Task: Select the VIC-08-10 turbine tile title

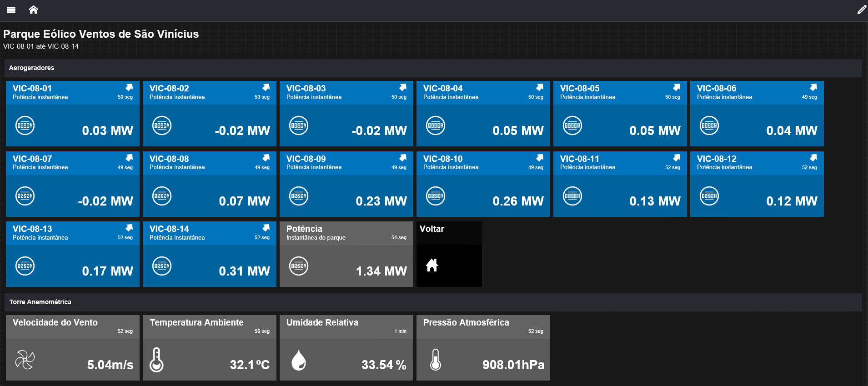Action: (443, 159)
